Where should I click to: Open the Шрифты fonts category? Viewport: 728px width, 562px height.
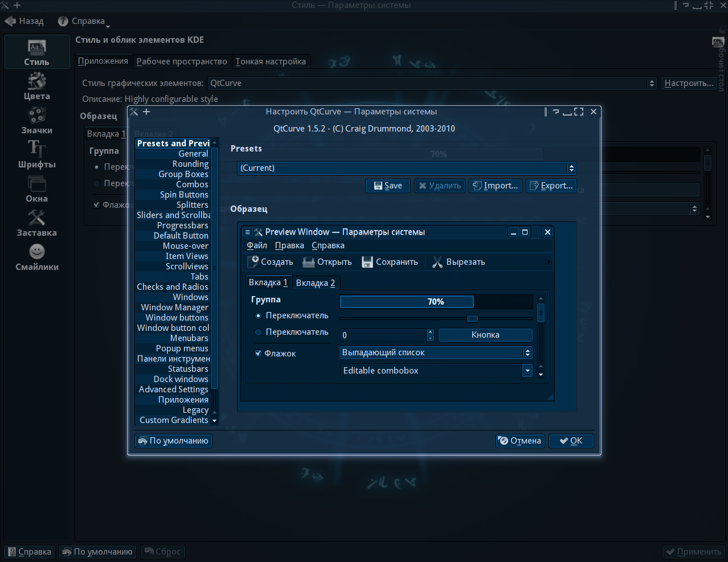[x=36, y=154]
